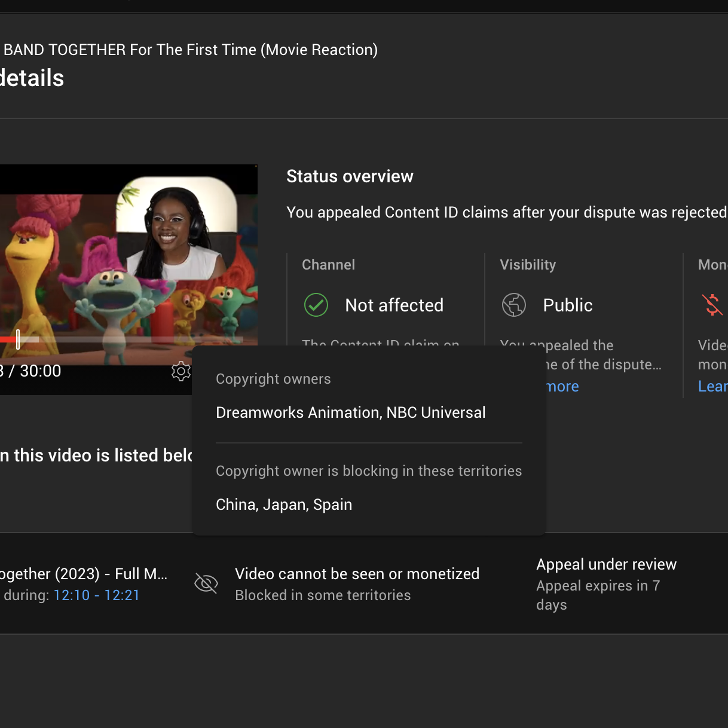Viewport: 728px width, 728px height.
Task: Click the Video cannot be seen or monetized text
Action: click(357, 574)
